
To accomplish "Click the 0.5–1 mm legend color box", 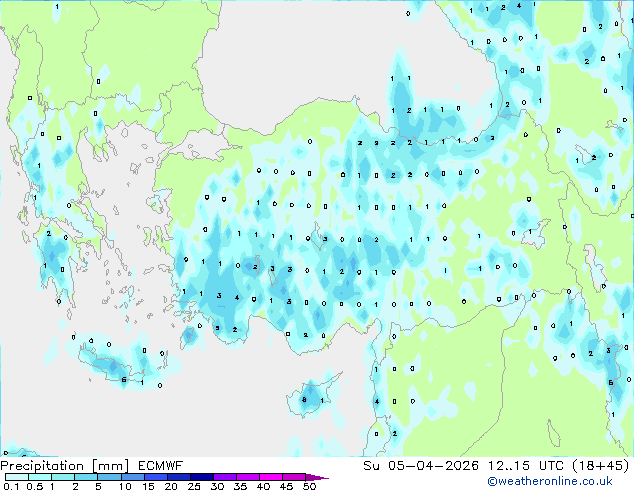I will (40, 477).
